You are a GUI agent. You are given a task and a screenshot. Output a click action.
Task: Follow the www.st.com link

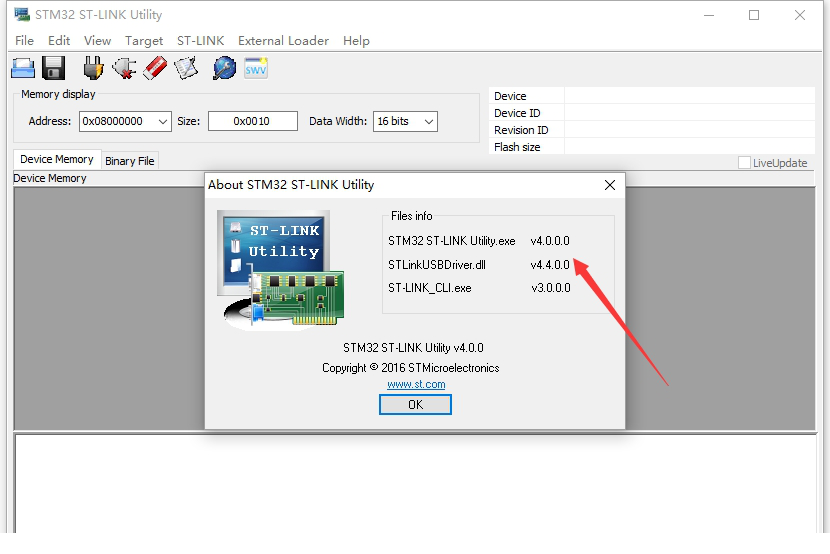point(416,384)
